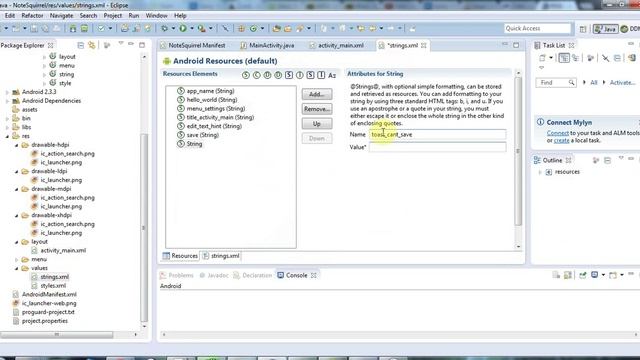Collapse the res folder
This screenshot has width=640, height=360.
point(7,136)
